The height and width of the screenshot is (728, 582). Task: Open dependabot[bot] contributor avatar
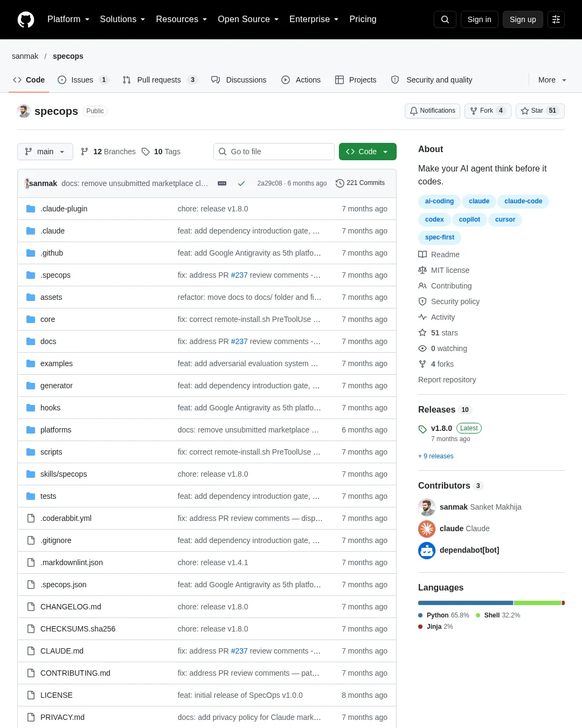427,550
